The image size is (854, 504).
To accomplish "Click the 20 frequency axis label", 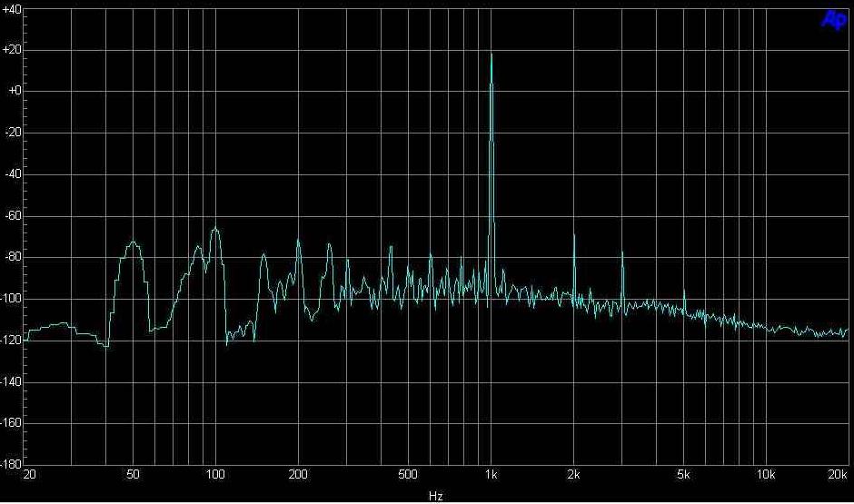I will click(x=29, y=475).
